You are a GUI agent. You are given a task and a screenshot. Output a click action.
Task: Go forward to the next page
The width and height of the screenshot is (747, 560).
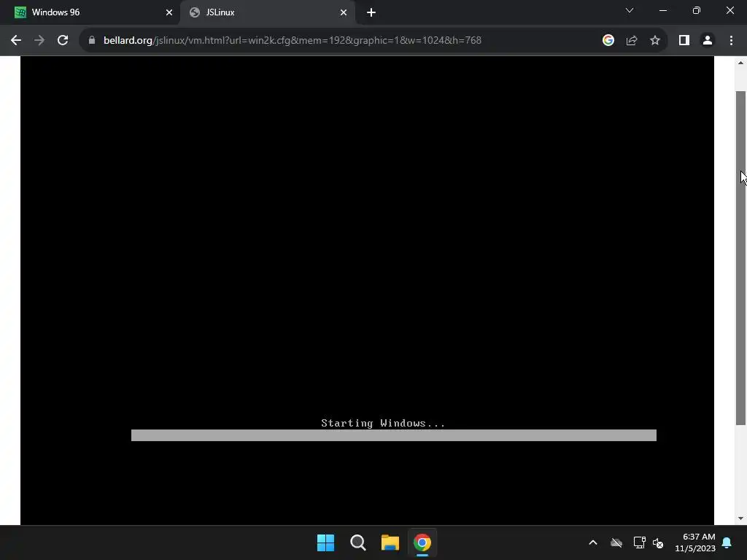(x=39, y=40)
